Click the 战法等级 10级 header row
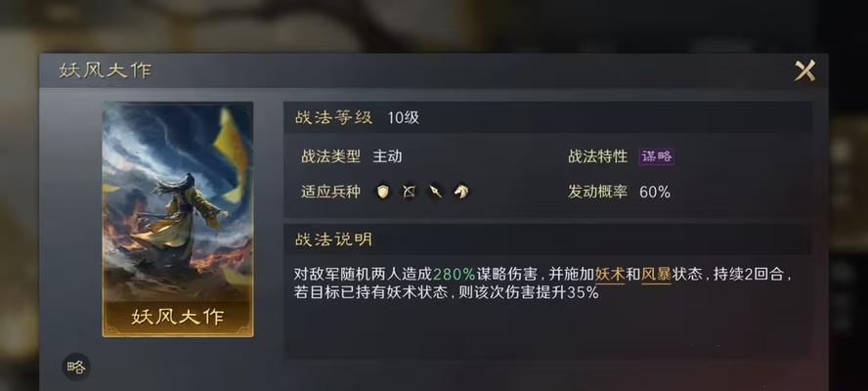This screenshot has width=868, height=391. 547,117
